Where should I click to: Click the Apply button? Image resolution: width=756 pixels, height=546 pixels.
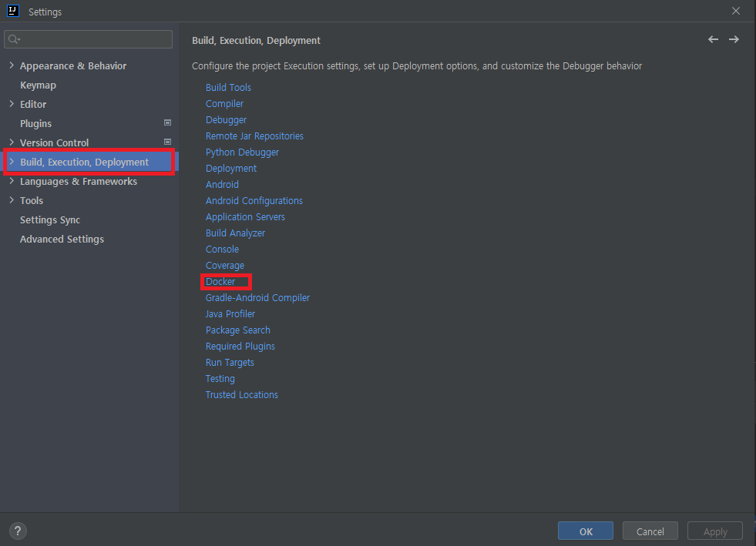(x=715, y=531)
